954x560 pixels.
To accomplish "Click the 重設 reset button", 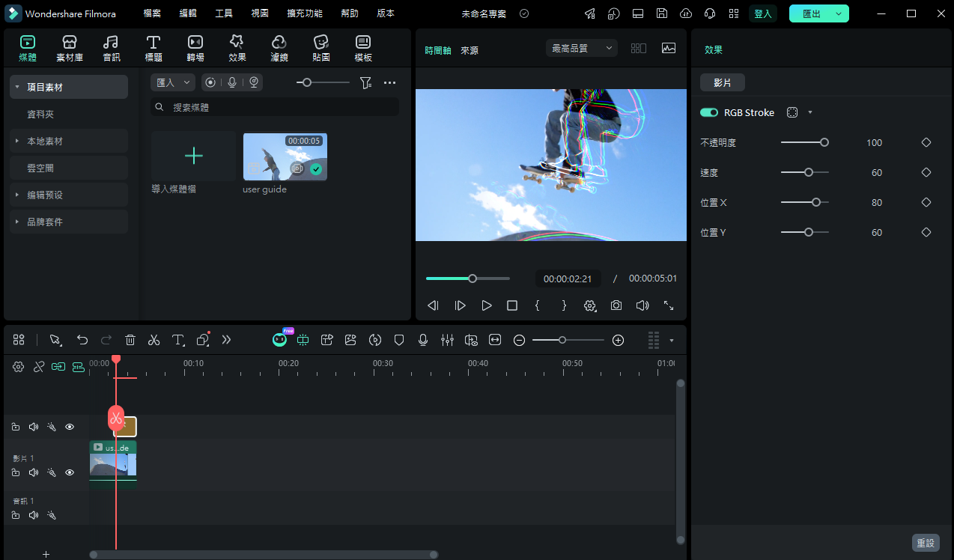I will (926, 543).
